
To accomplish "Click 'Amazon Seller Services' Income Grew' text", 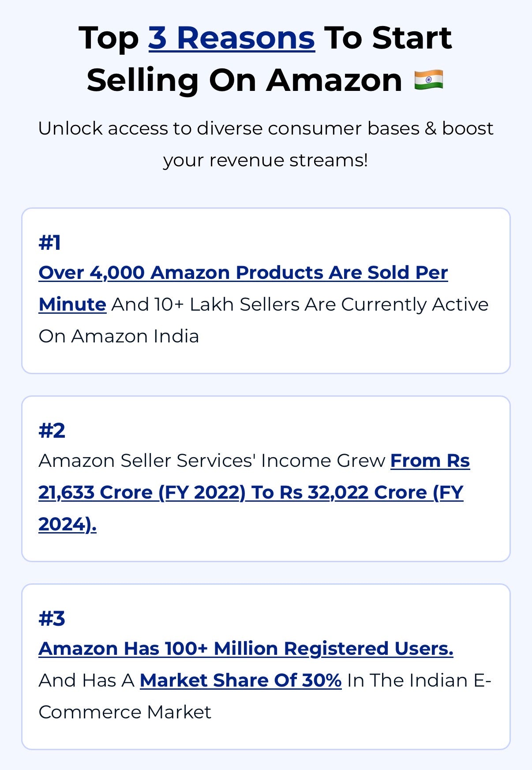I will 212,461.
